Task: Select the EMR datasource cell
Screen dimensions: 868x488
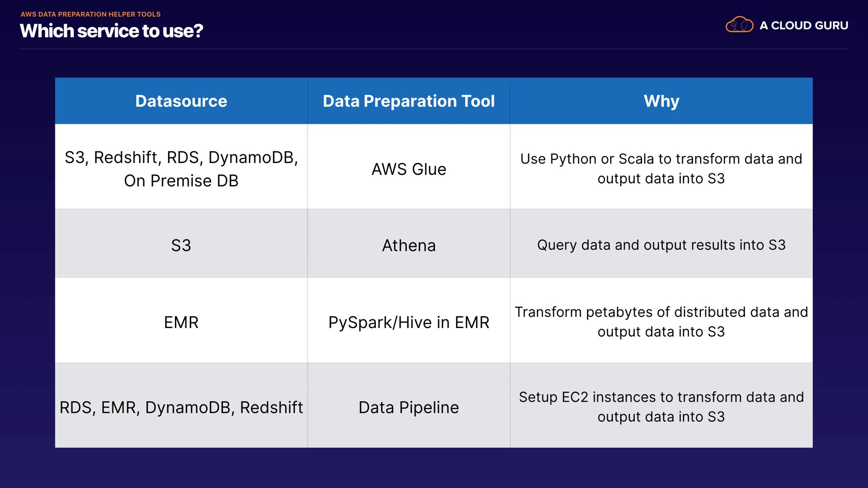Action: pyautogui.click(x=181, y=322)
